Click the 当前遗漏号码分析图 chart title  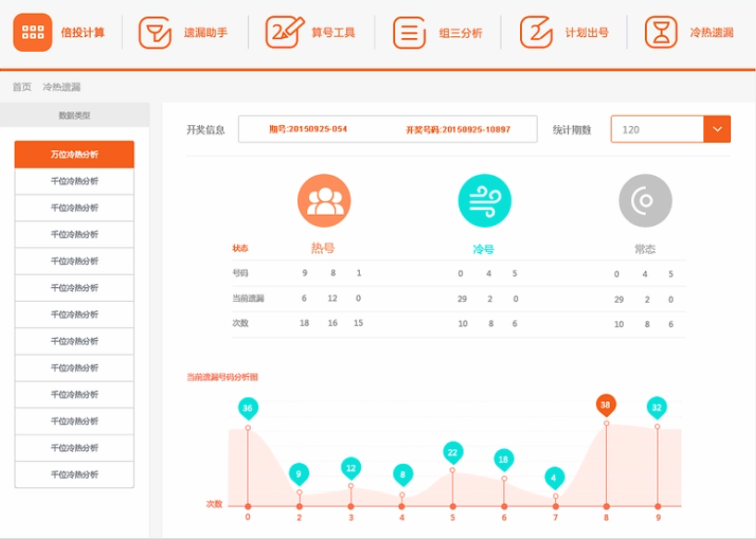(222, 377)
